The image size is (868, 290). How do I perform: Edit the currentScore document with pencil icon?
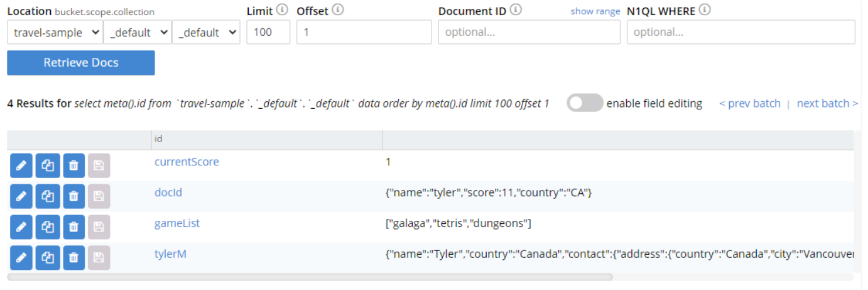[21, 165]
